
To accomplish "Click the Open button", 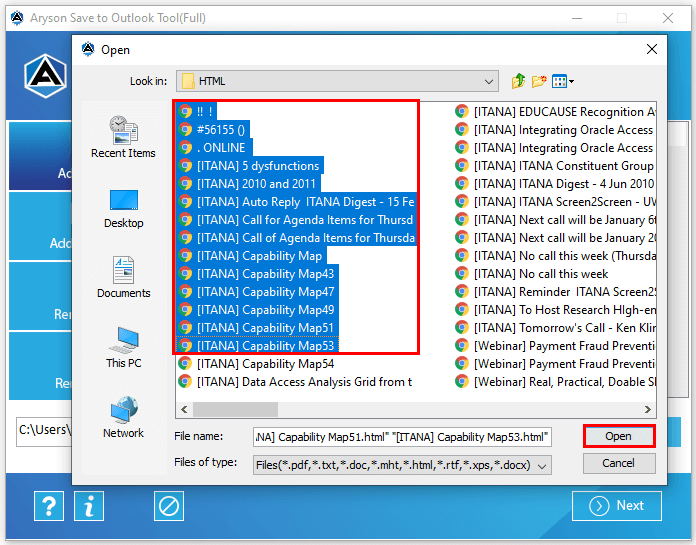I will click(x=619, y=436).
